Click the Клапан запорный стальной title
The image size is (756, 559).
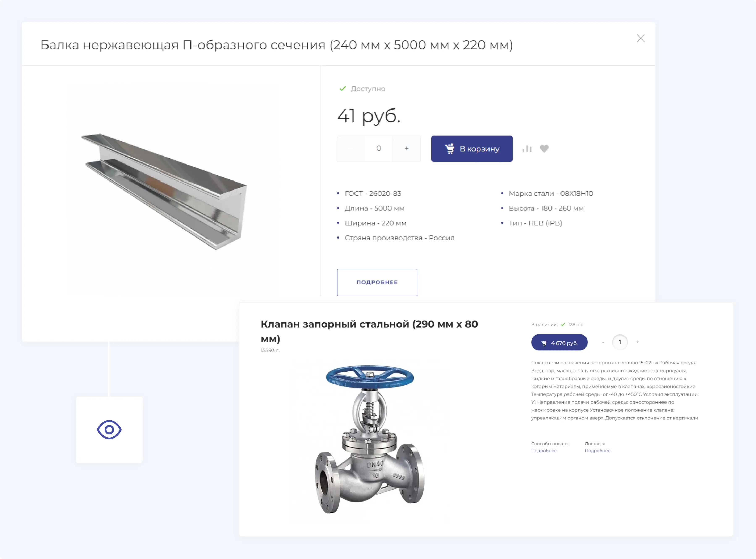pos(369,331)
